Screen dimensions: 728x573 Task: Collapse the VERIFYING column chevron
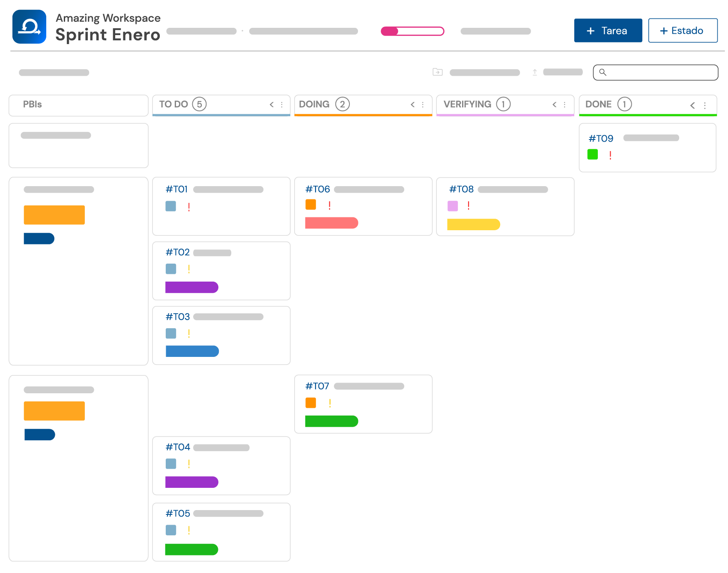[555, 104]
